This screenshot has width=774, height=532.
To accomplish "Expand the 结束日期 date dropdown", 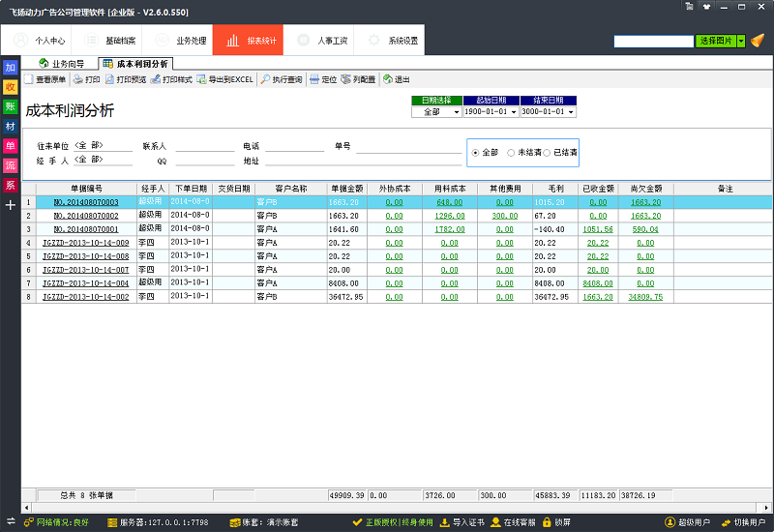I will click(571, 112).
